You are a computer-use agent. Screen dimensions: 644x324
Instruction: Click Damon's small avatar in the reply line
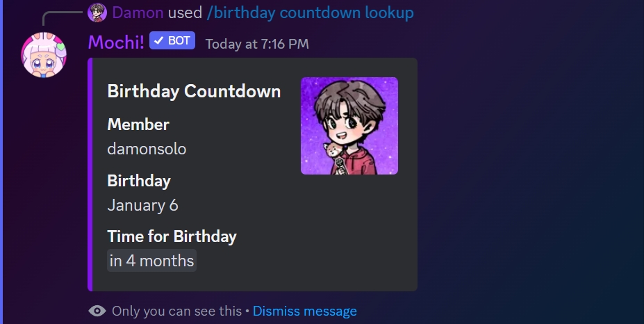tap(97, 13)
